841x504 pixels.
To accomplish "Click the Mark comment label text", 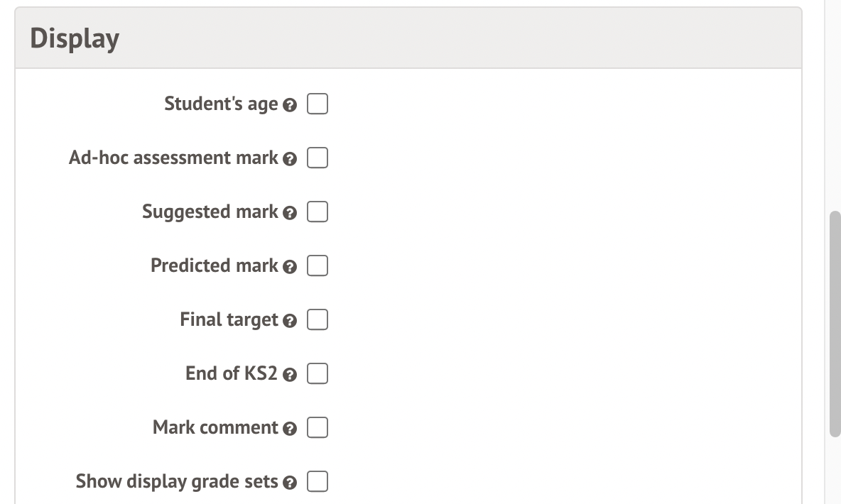I will click(x=215, y=427).
